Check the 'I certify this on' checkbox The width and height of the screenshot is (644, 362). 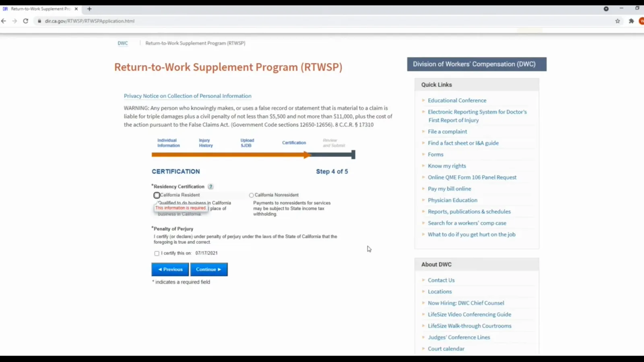click(x=157, y=253)
